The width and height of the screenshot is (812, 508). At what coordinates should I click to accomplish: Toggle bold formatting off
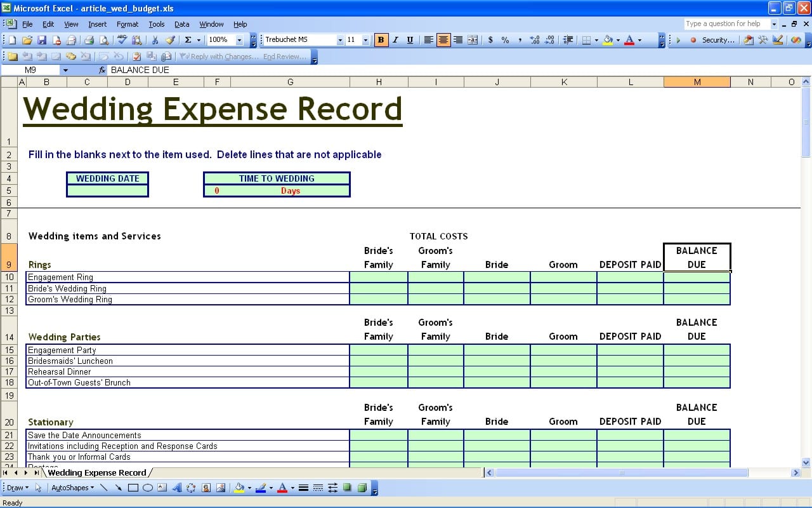[381, 40]
